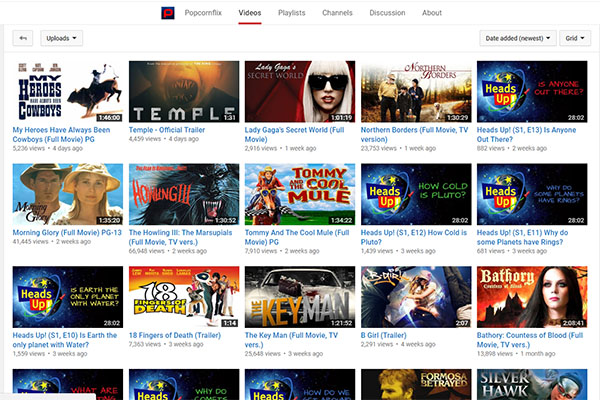Go to the Discussion tab
Image resolution: width=600 pixels, height=400 pixels.
point(387,13)
